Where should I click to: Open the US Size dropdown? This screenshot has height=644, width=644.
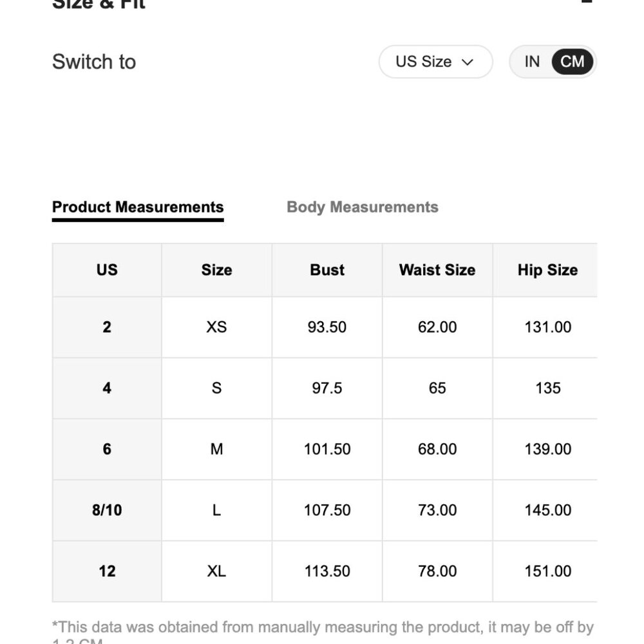coord(435,62)
